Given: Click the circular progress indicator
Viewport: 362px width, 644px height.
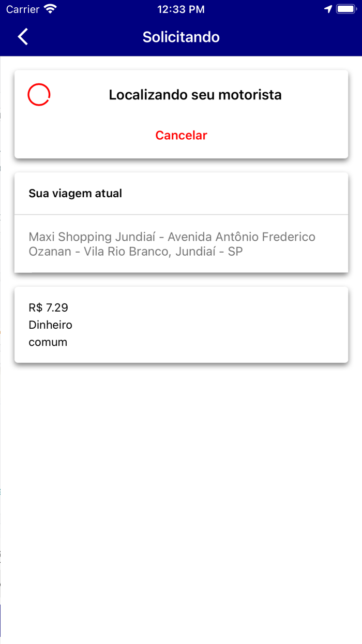Looking at the screenshot, I should coord(39,95).
